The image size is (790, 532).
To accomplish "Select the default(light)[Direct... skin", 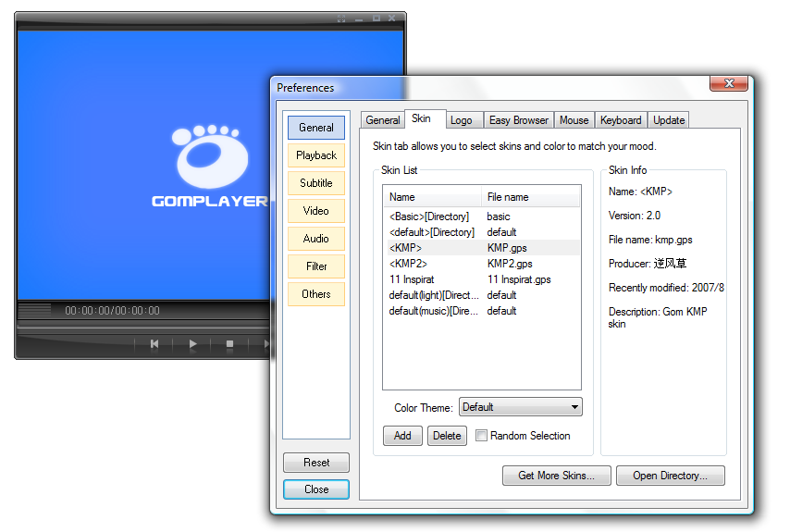I will click(x=482, y=295).
